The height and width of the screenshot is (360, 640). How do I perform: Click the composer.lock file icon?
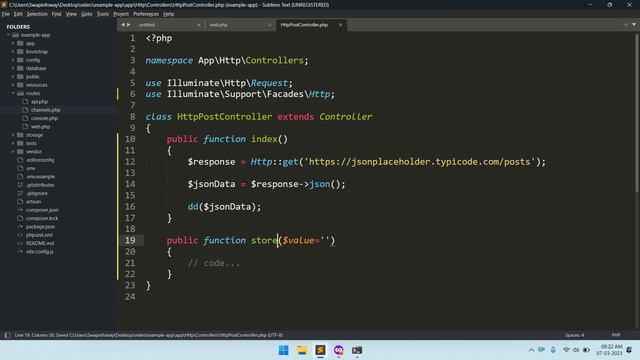click(x=20, y=218)
